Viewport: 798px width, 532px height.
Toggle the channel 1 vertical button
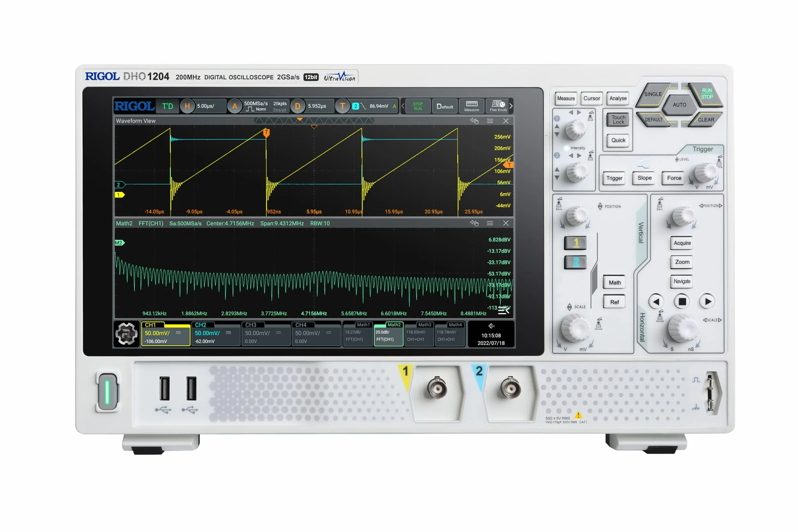tap(575, 243)
